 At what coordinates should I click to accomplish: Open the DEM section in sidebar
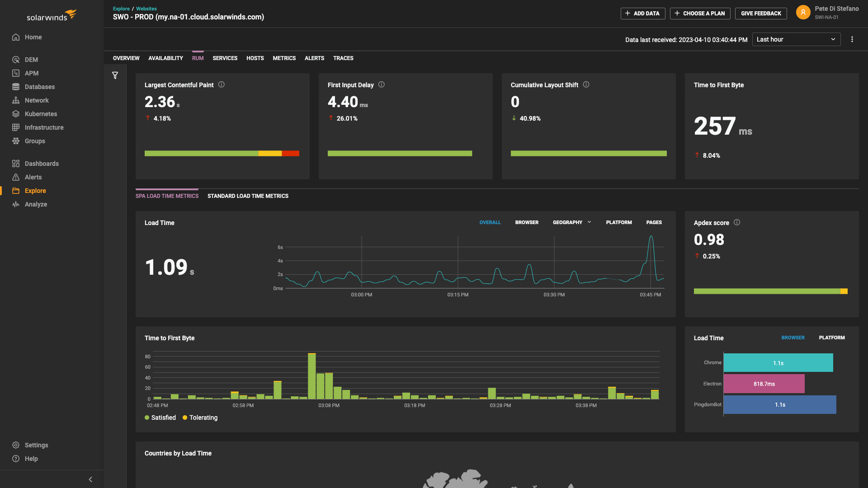click(x=32, y=59)
